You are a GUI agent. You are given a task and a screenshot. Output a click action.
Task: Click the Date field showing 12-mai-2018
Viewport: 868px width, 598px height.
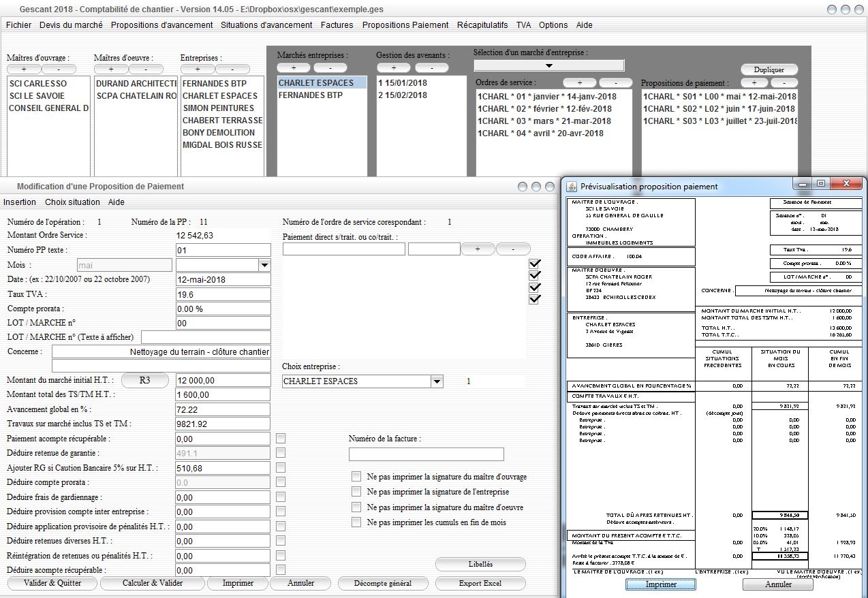[223, 279]
